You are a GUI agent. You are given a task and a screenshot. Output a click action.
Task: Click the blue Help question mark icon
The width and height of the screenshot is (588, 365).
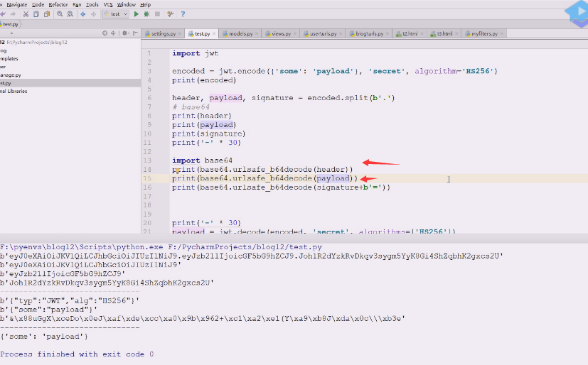(x=183, y=14)
